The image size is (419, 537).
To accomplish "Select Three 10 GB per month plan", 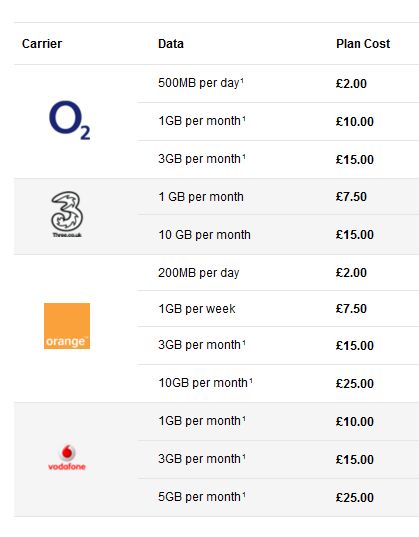I will 204,235.
